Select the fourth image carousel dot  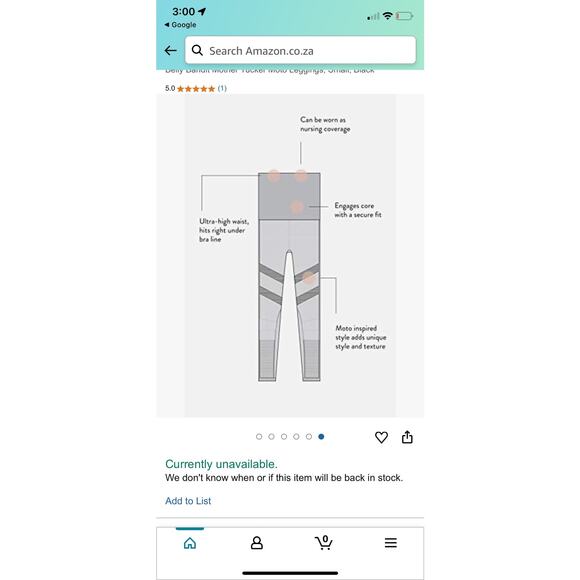coord(296,437)
